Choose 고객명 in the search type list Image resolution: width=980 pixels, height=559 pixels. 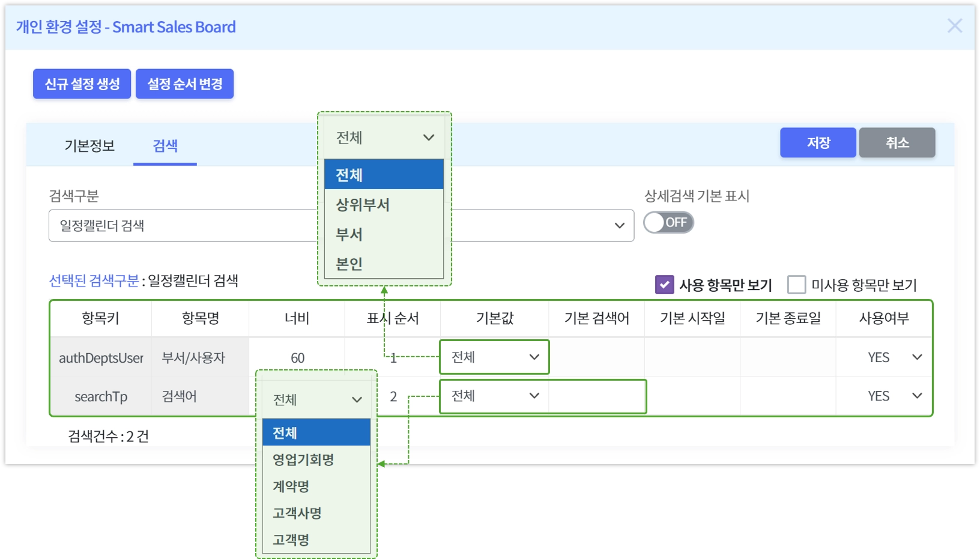(x=316, y=539)
